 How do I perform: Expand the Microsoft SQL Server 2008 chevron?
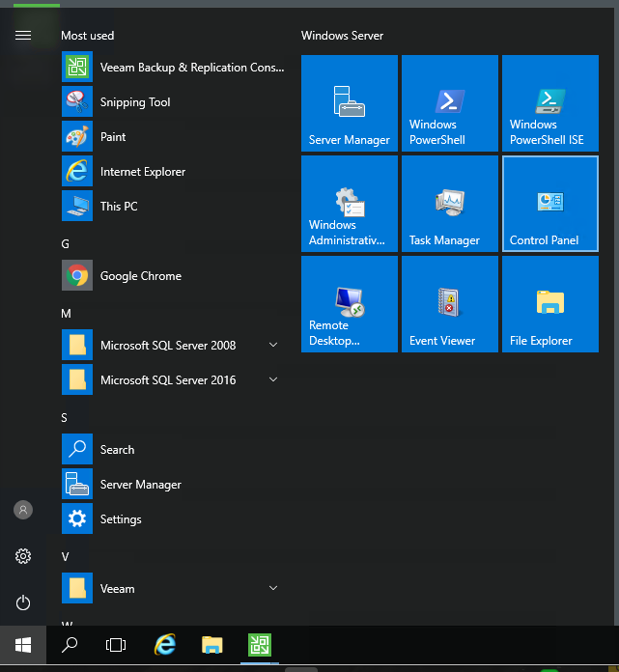pos(273,345)
